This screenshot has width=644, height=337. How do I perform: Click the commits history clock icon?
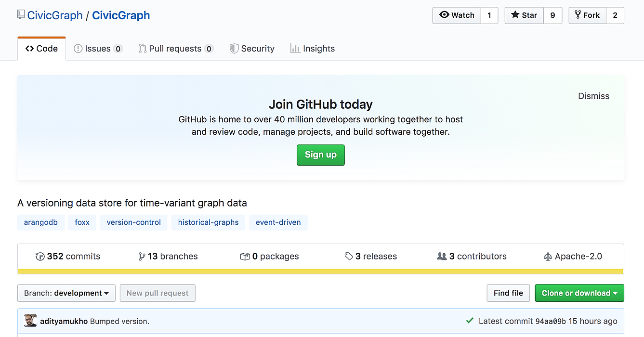40,257
